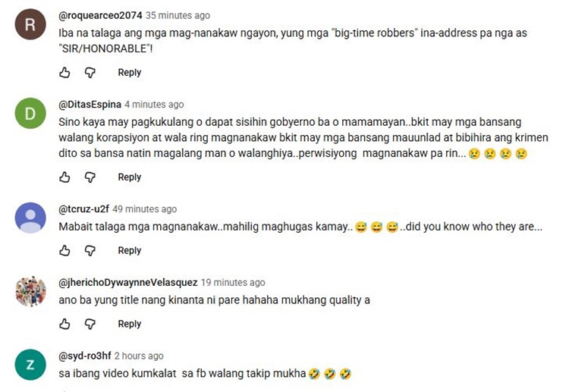
Task: Reply to the @DitasEspina comment
Action: (x=130, y=177)
